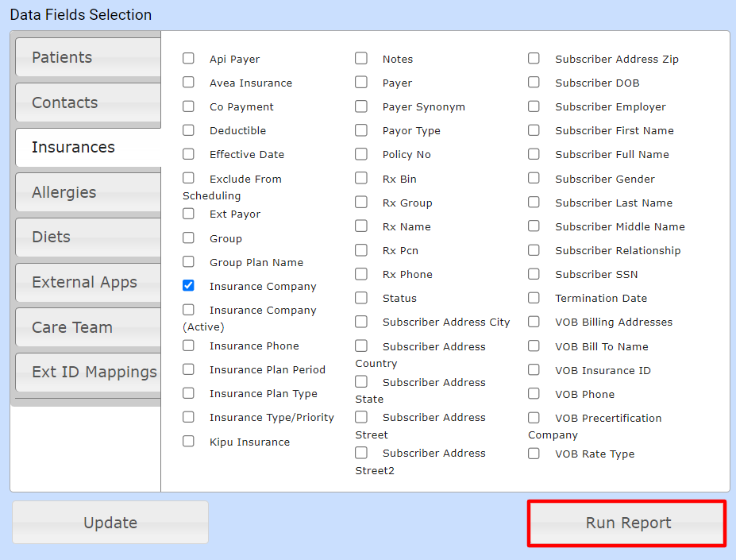Check the Co Payment data field

[x=188, y=106]
